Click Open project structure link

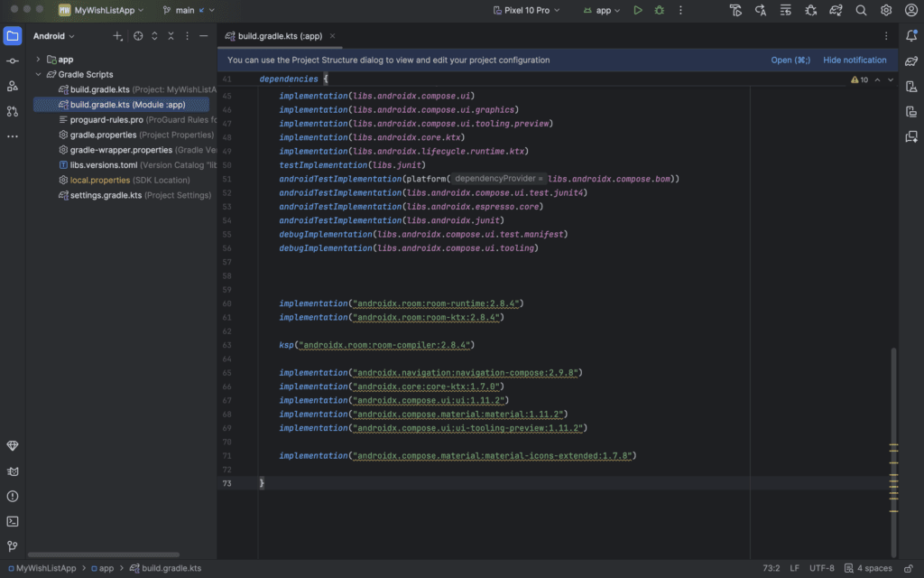click(790, 61)
